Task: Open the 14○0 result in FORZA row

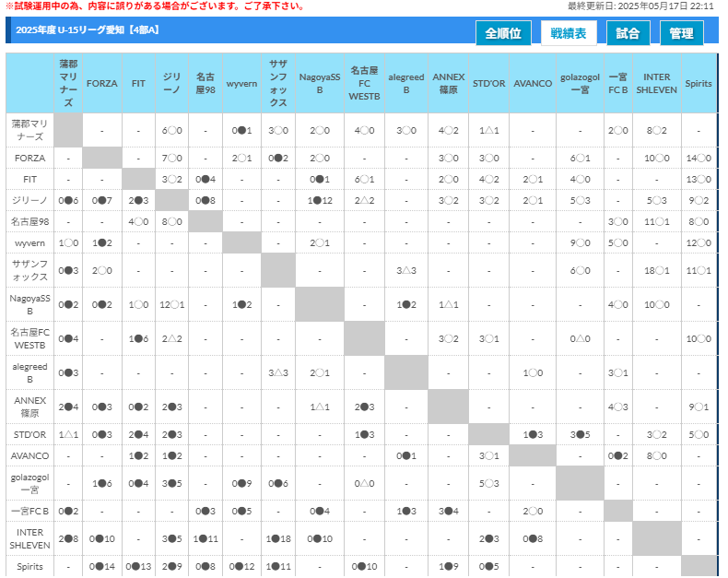Action: coord(699,158)
